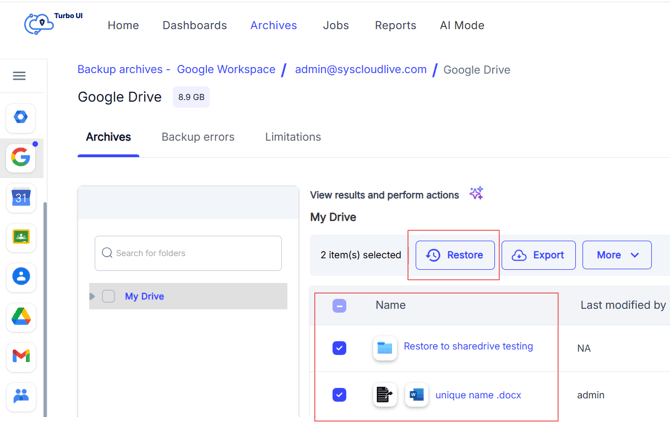670x422 pixels.
Task: Open Google Contacts icon in sidebar
Action: pyautogui.click(x=21, y=276)
